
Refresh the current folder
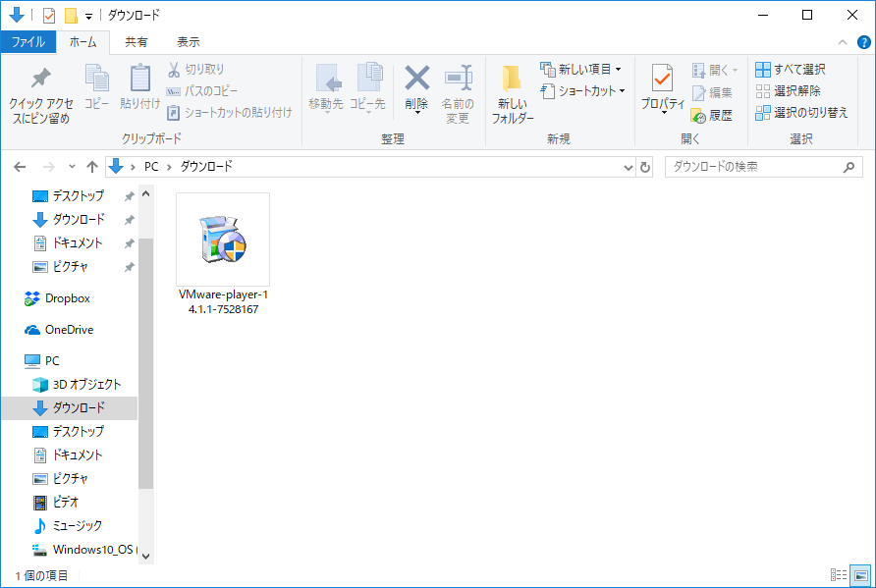(x=644, y=167)
